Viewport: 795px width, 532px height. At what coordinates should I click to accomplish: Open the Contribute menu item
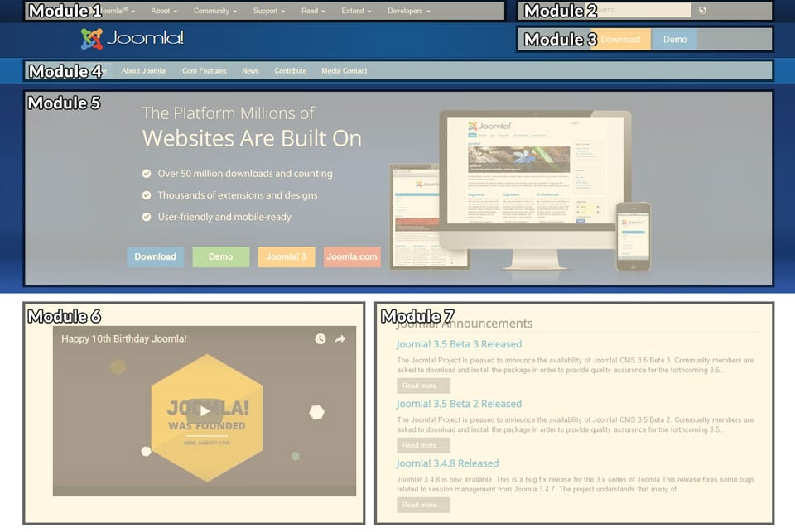pyautogui.click(x=291, y=71)
